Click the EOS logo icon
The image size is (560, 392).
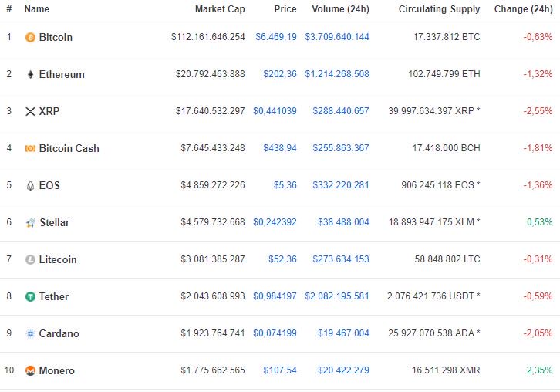[x=30, y=185]
